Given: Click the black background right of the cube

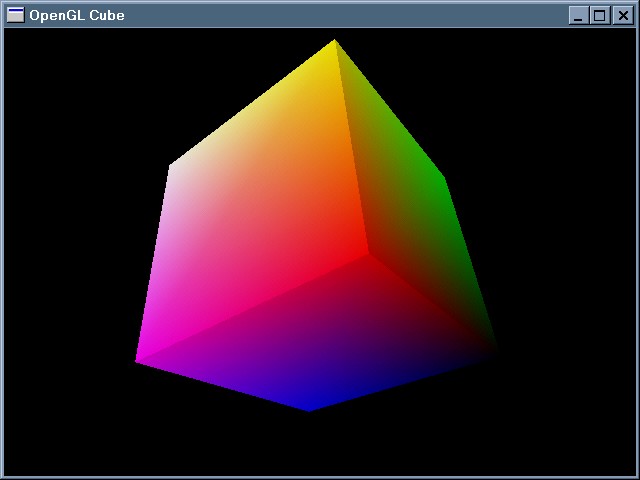Looking at the screenshot, I should [x=570, y=250].
